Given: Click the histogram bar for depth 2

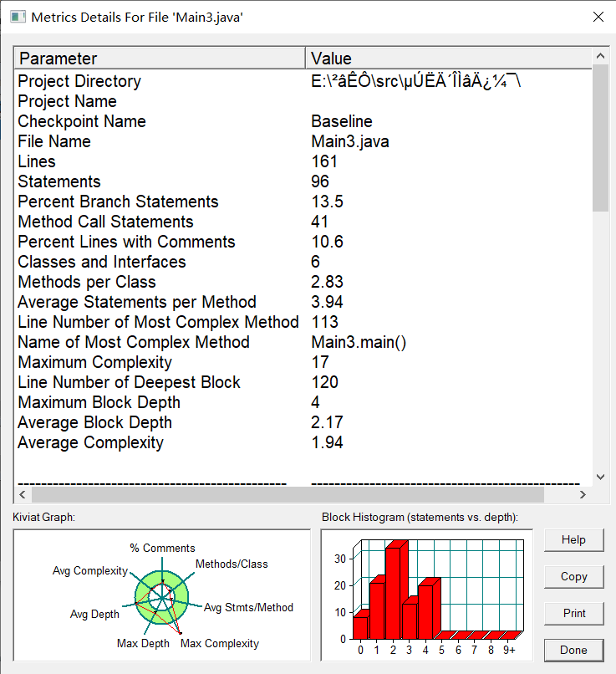Looking at the screenshot, I should [x=395, y=590].
